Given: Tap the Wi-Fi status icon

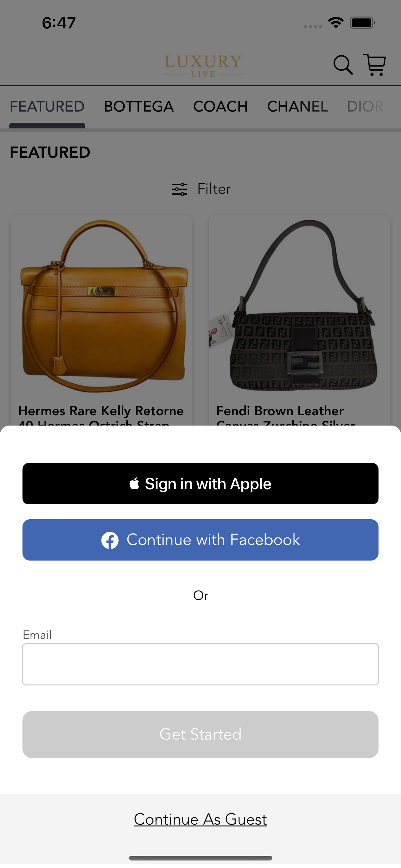Looking at the screenshot, I should 336,23.
